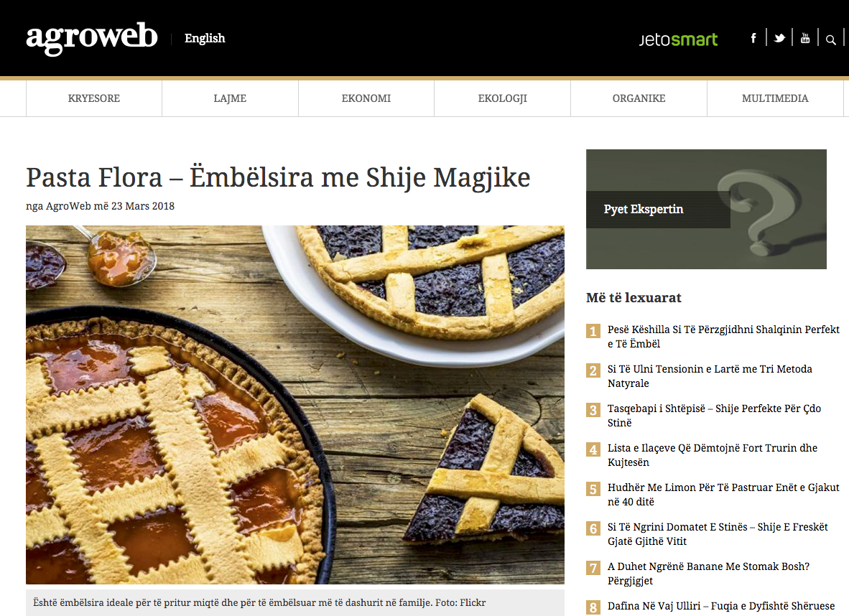Open A Duhet Ngrënë Banane article
The width and height of the screenshot is (849, 616).
coord(708,573)
